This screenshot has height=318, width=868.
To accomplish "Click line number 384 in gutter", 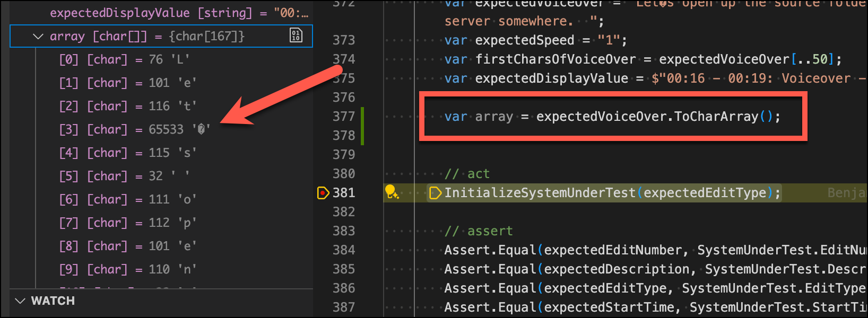I will click(344, 250).
